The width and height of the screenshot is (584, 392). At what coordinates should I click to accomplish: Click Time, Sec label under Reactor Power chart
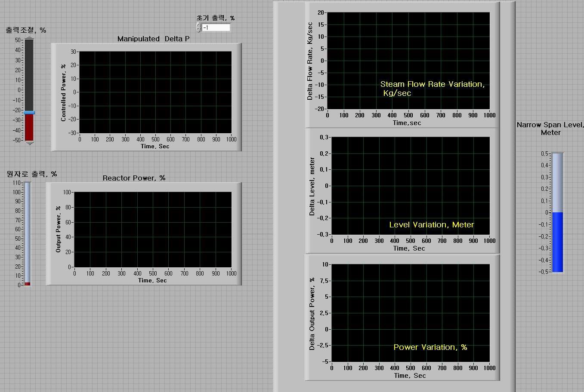pyautogui.click(x=152, y=280)
